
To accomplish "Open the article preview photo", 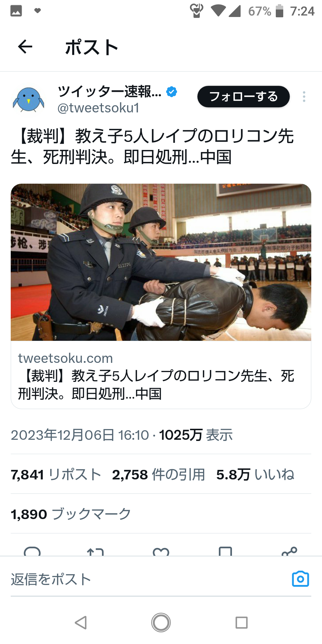I will pyautogui.click(x=161, y=262).
